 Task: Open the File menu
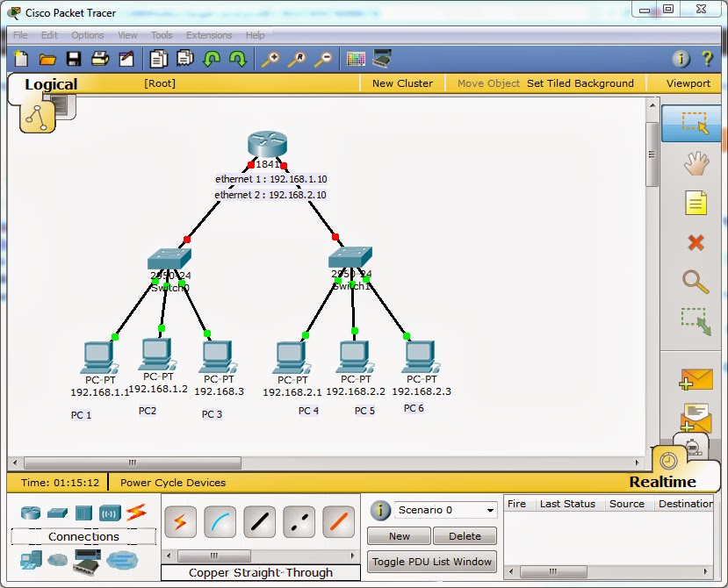tap(20, 35)
